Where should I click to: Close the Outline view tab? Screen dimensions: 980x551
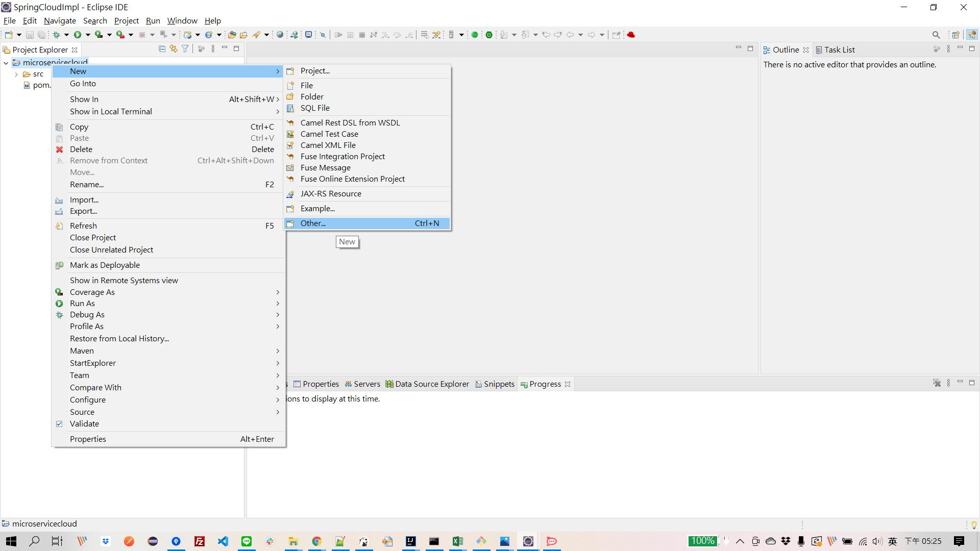tap(806, 49)
